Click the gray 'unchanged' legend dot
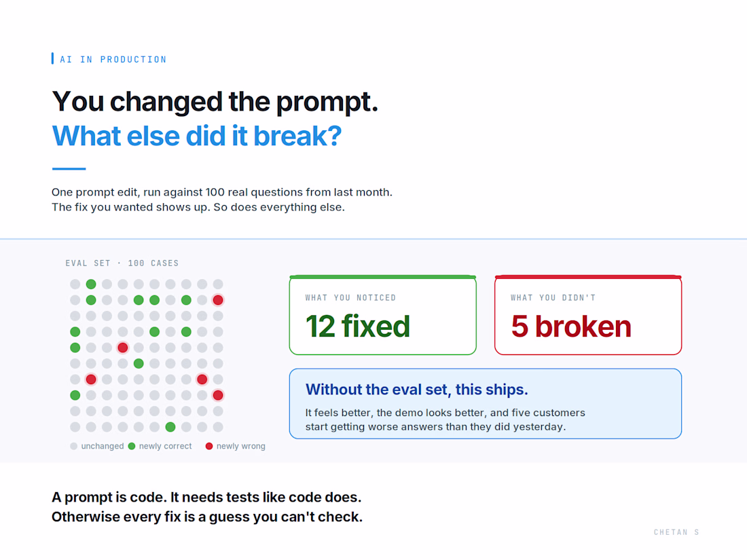 [x=73, y=446]
